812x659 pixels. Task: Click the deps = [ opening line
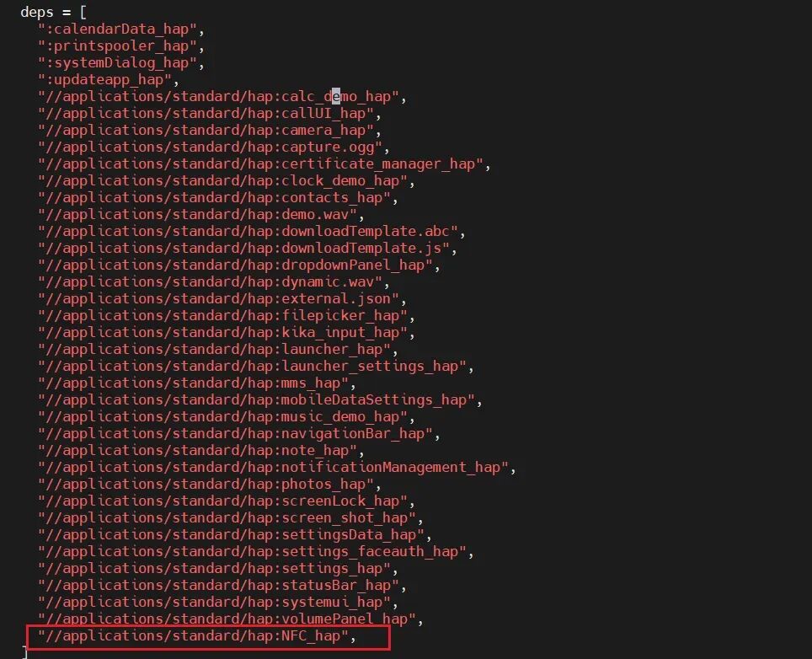click(x=53, y=12)
